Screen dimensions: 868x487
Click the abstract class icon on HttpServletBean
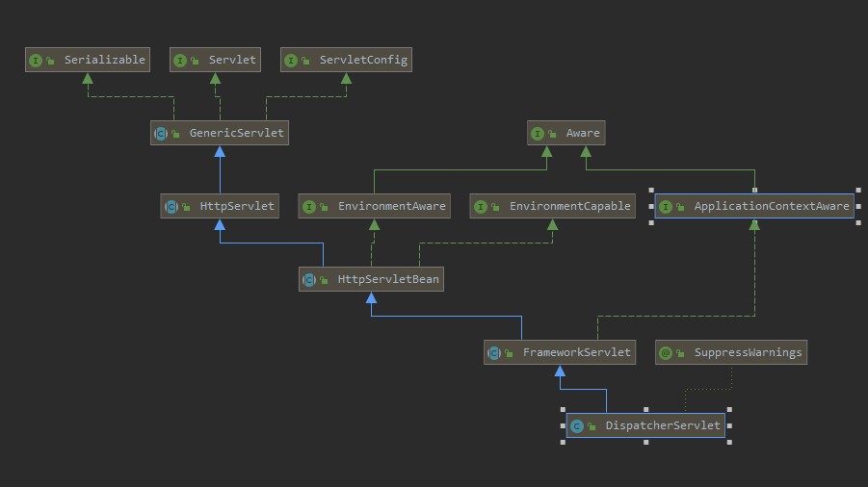click(309, 279)
